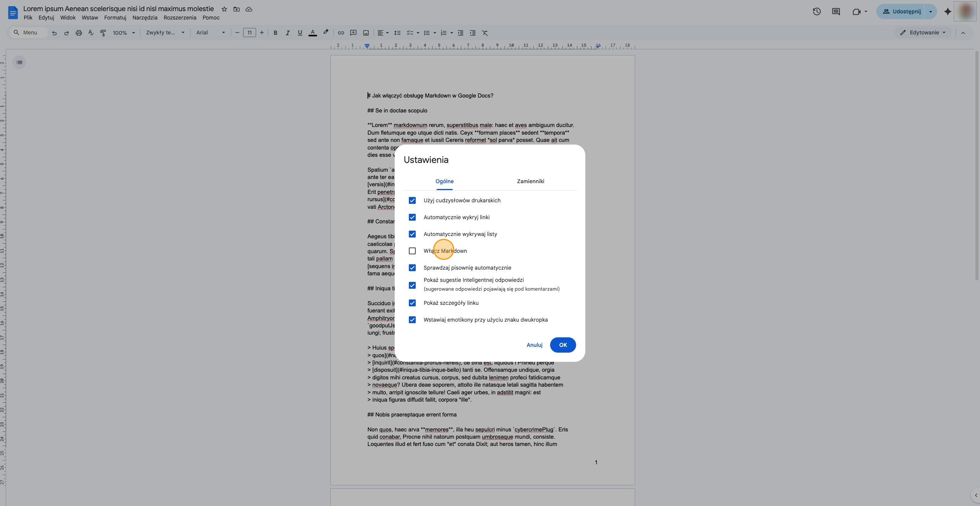Open the Formatuj menu
The width and height of the screenshot is (980, 506).
point(115,18)
